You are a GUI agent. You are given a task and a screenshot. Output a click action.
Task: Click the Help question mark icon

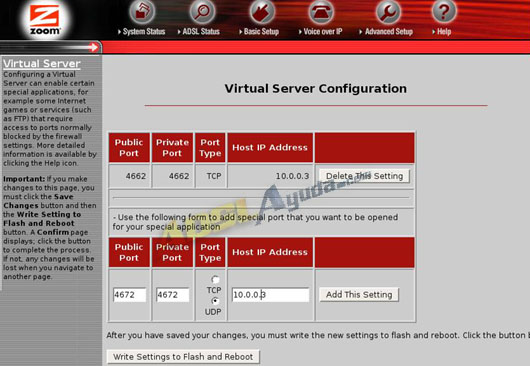point(444,12)
